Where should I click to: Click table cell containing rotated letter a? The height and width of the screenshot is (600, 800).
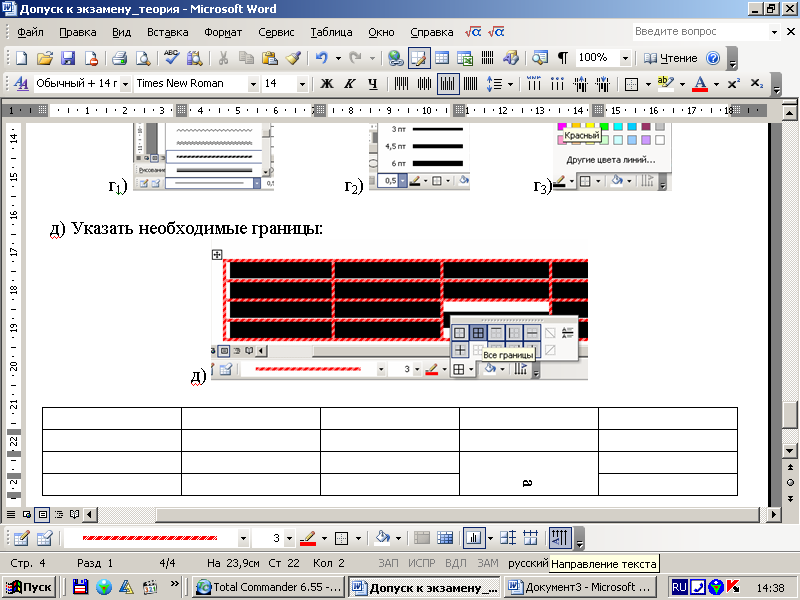(529, 473)
